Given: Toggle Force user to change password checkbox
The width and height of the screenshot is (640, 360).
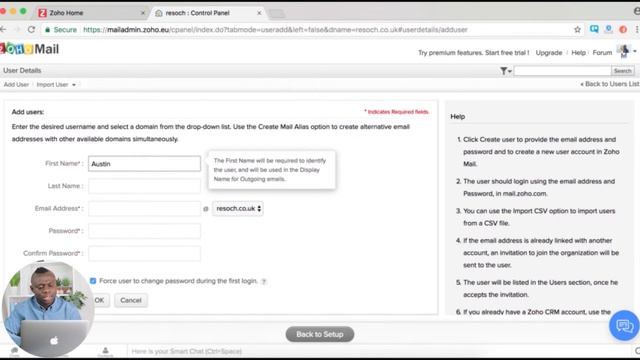Looking at the screenshot, I should click(93, 281).
